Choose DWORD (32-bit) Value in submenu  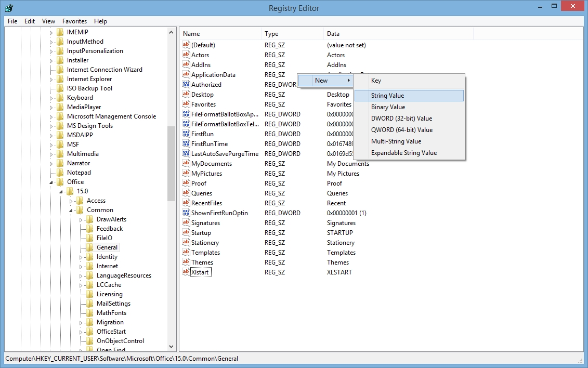click(x=409, y=119)
